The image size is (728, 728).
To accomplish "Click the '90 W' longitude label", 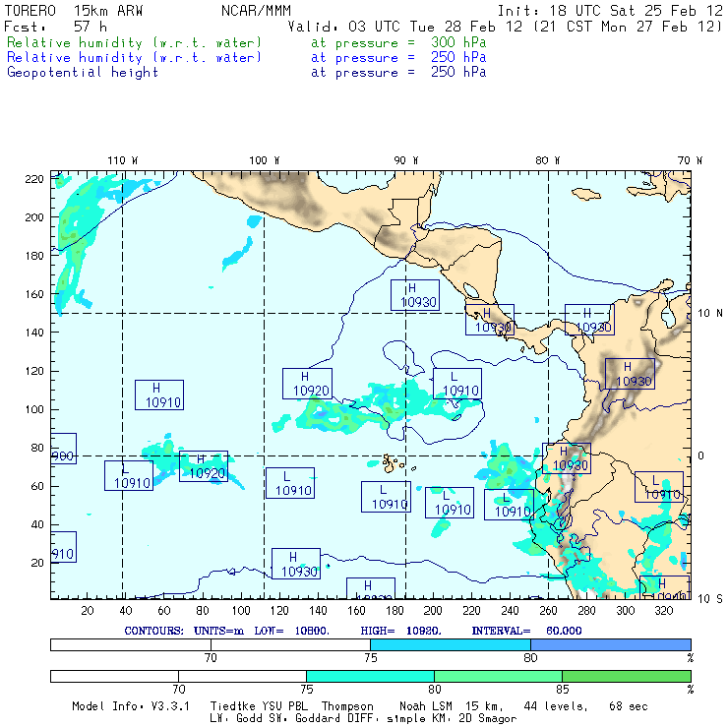I will pyautogui.click(x=406, y=160).
